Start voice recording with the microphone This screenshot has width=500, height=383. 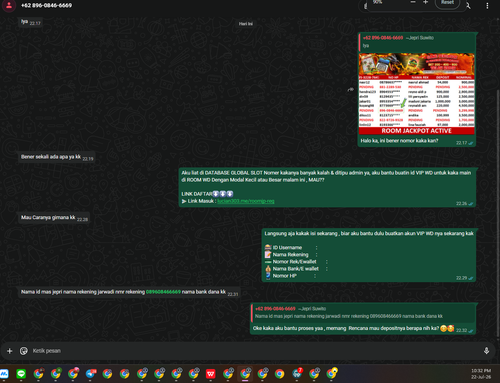(x=486, y=351)
